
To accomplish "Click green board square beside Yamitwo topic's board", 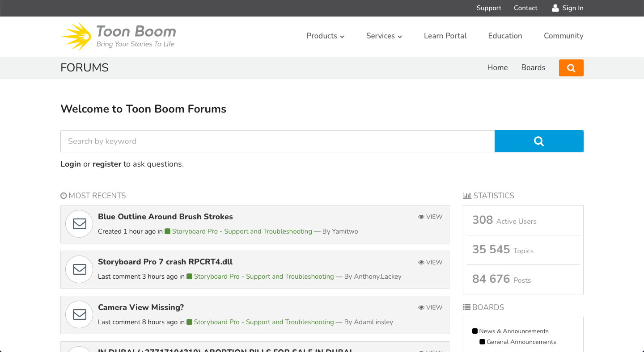I will (x=168, y=231).
